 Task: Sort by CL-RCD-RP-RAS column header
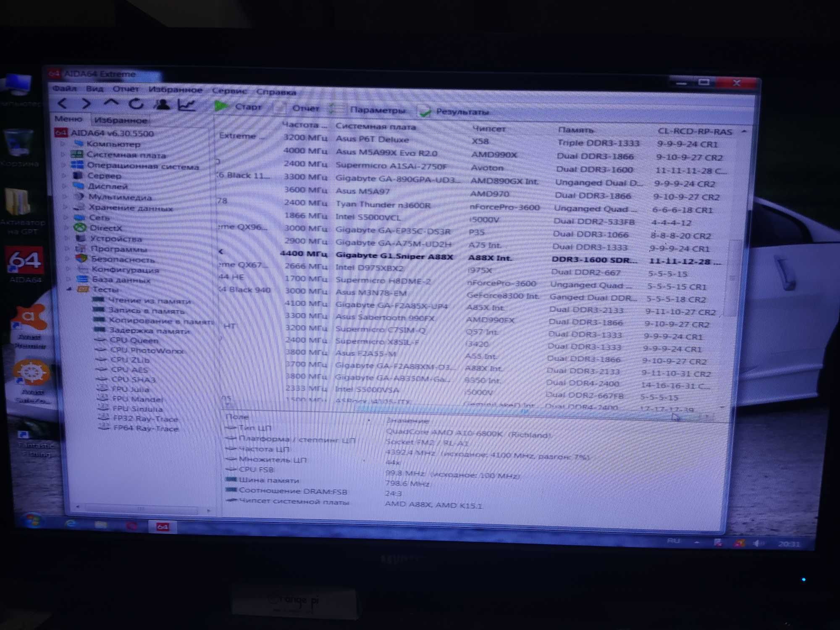695,131
